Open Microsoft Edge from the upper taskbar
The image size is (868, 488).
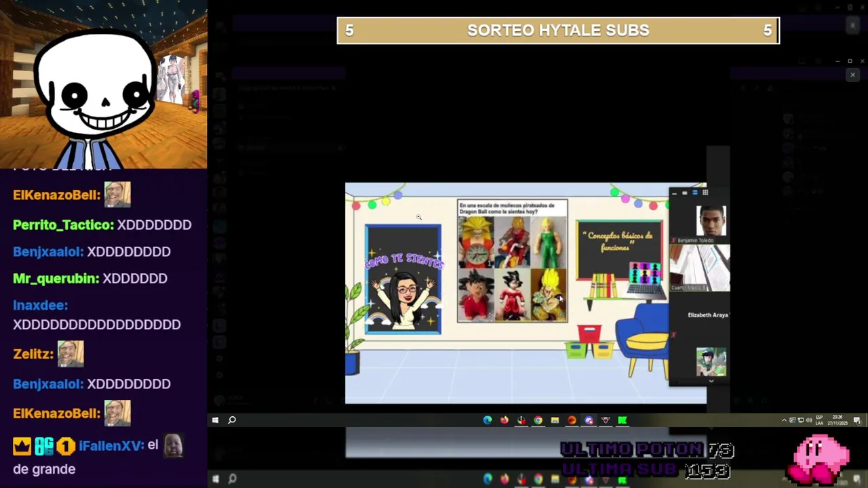488,420
